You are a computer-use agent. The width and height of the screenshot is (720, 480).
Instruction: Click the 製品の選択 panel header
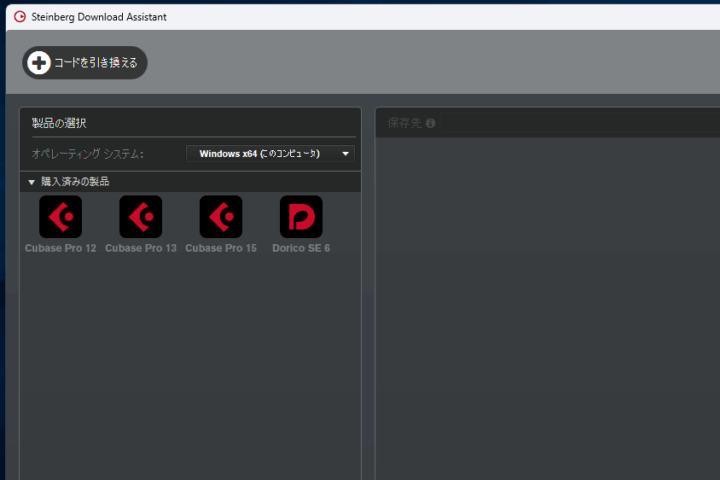(59, 123)
